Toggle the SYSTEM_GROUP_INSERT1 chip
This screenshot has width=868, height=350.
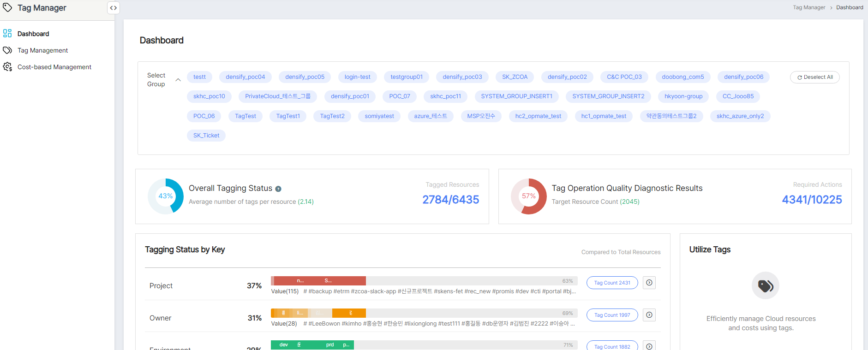point(517,96)
